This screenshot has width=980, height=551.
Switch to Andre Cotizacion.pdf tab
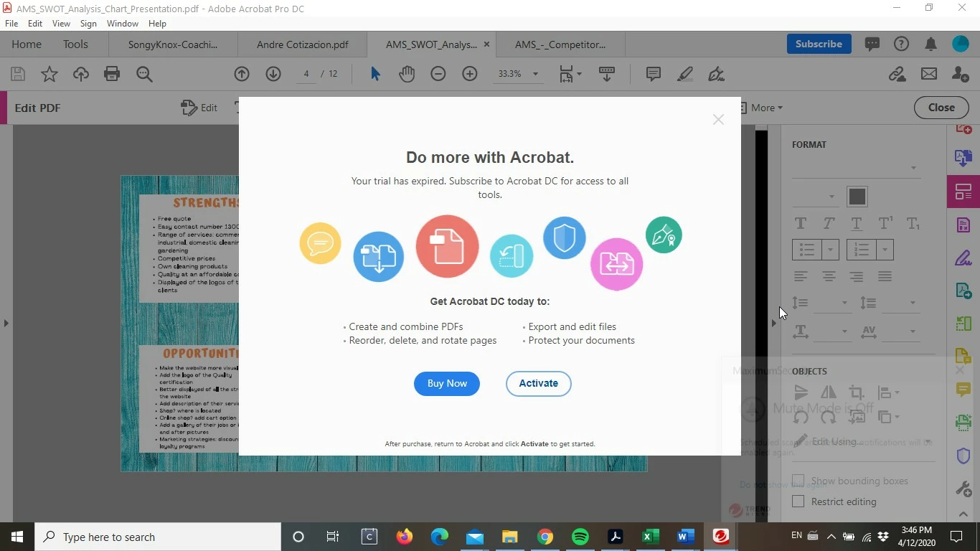(x=302, y=44)
